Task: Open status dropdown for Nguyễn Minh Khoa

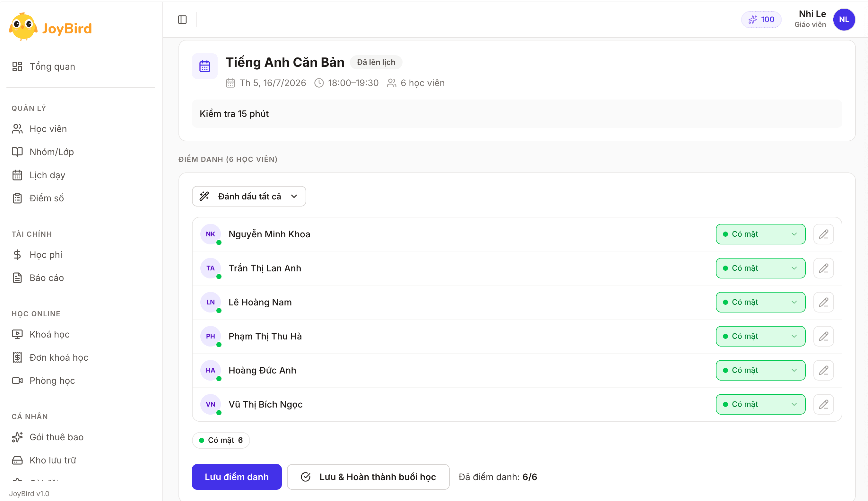Action: [x=760, y=234]
